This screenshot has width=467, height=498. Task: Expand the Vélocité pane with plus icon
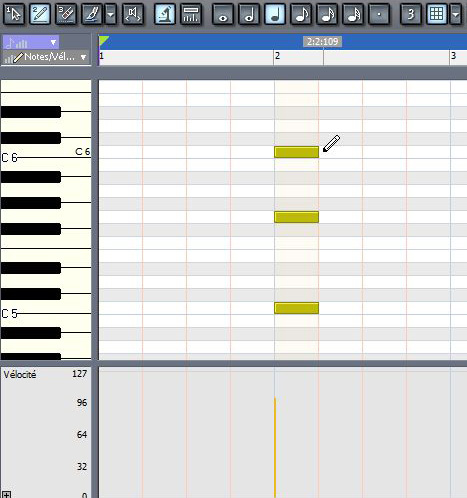6,494
